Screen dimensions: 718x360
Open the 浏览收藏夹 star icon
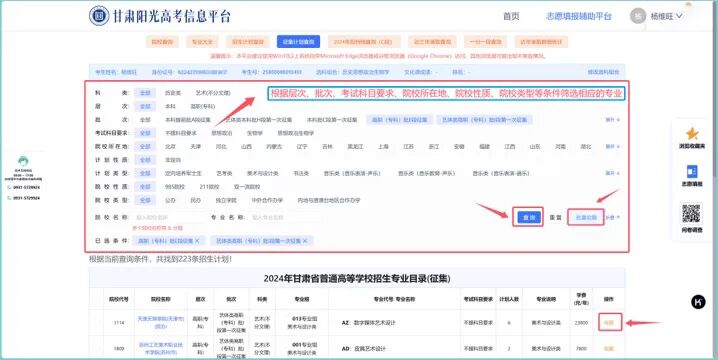tap(692, 134)
